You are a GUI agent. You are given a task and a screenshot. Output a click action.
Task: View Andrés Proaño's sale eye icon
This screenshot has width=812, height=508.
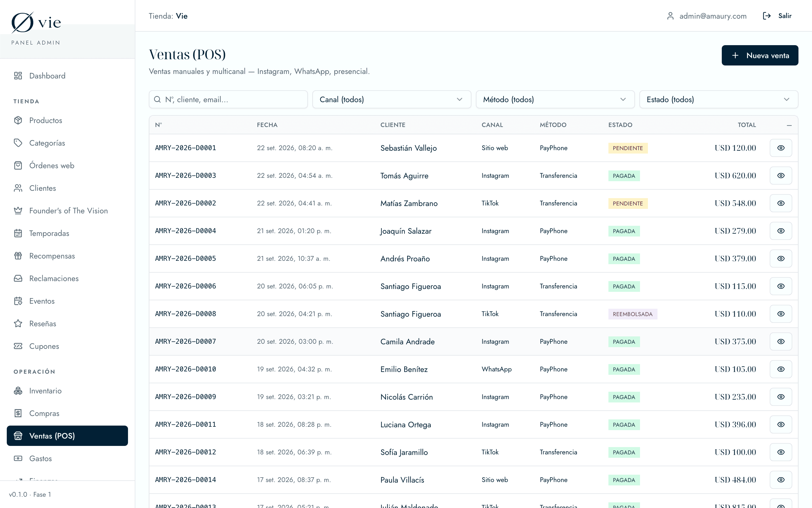click(781, 258)
